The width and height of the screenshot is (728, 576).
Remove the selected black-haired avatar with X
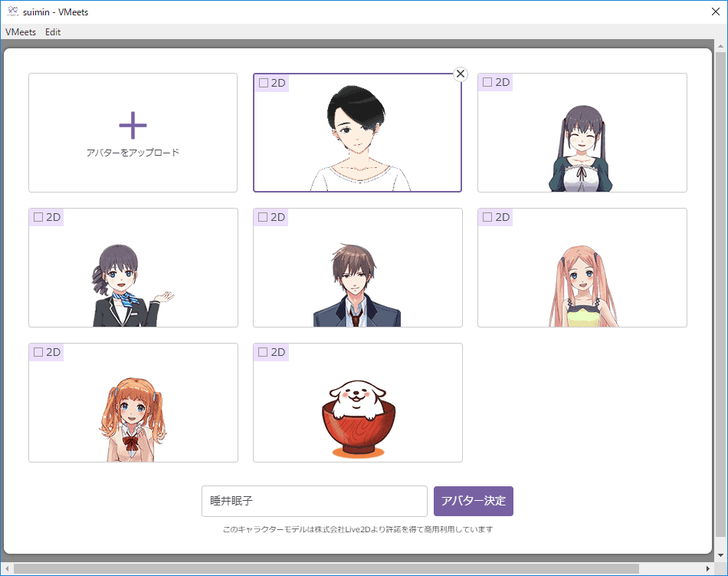point(460,74)
